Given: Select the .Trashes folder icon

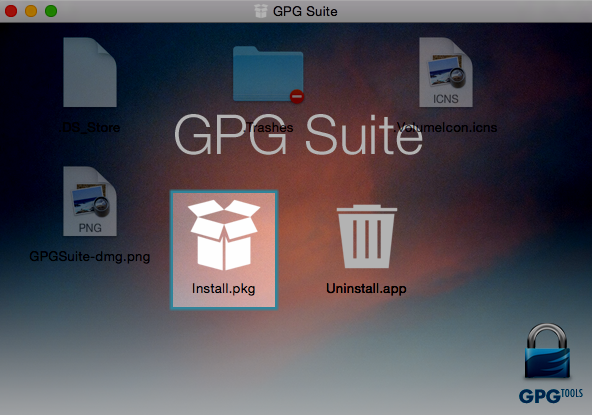Looking at the screenshot, I should point(268,74).
